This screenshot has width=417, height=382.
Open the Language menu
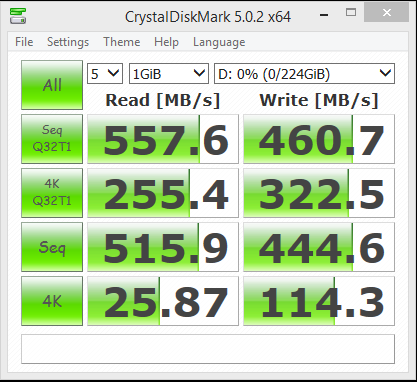coord(219,42)
